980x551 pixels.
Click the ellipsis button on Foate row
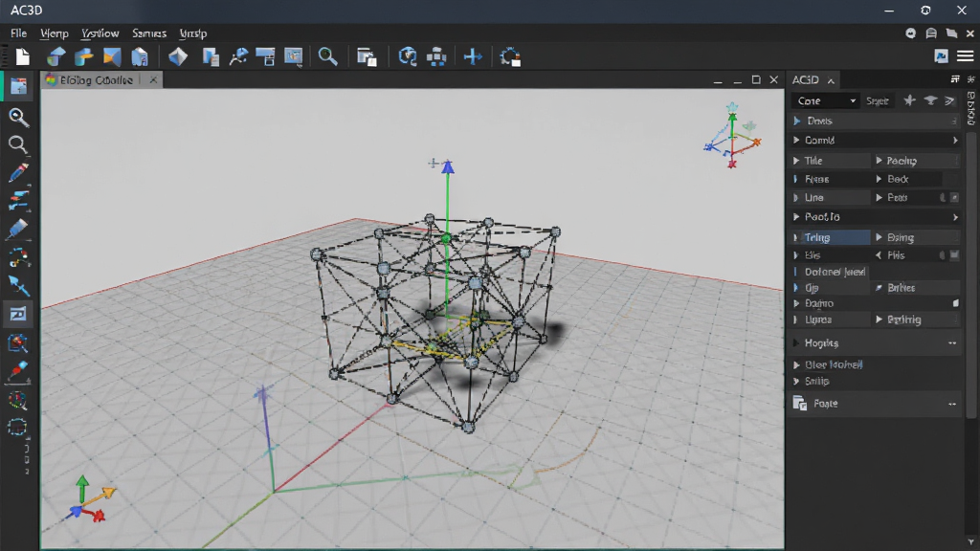952,404
